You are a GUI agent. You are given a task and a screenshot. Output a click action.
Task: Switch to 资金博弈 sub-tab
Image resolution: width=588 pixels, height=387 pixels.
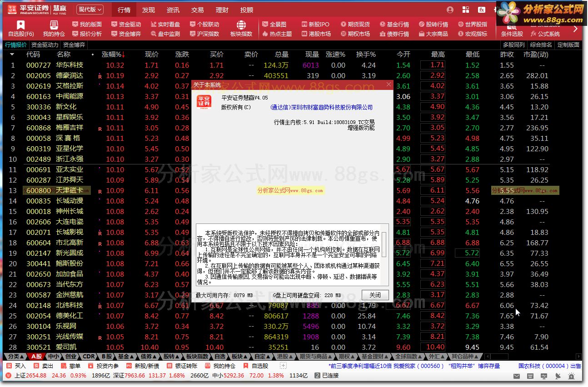(x=74, y=45)
